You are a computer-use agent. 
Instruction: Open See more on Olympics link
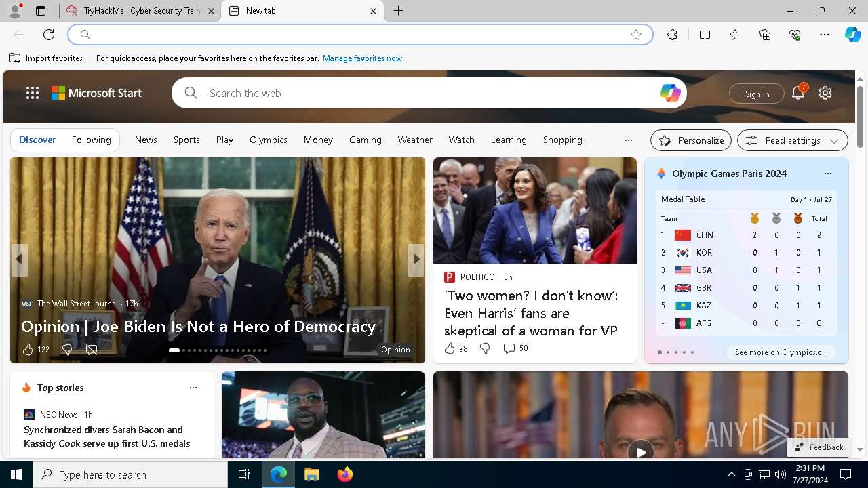[x=781, y=352]
